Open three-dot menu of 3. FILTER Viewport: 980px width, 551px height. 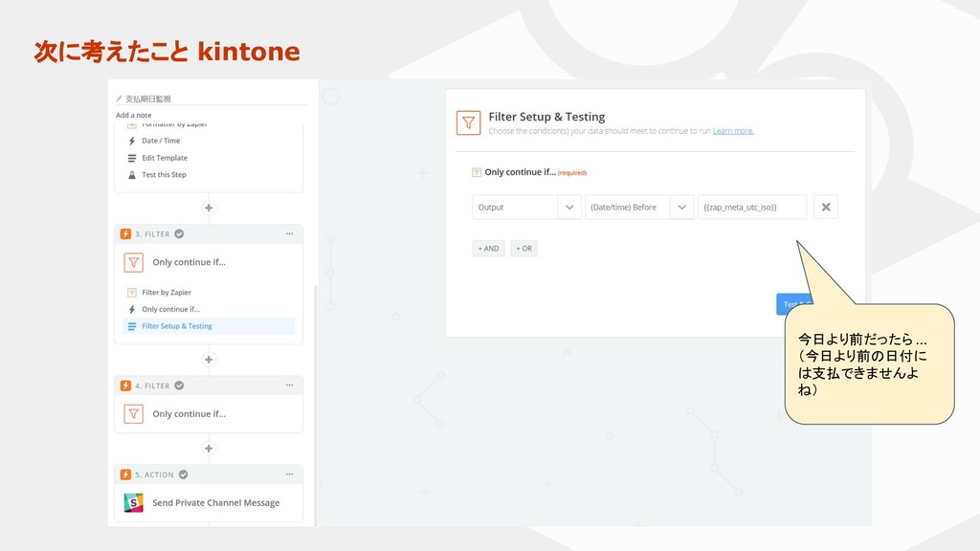point(289,233)
